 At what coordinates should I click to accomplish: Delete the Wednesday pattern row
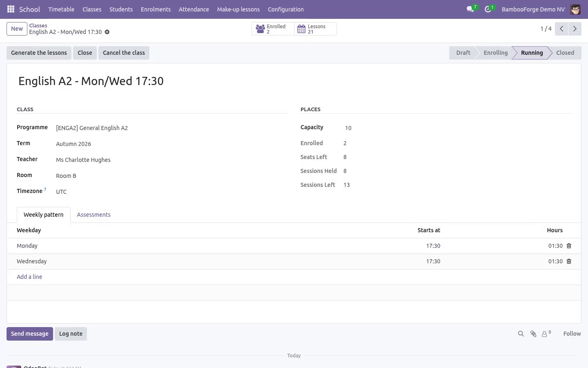[569, 261]
